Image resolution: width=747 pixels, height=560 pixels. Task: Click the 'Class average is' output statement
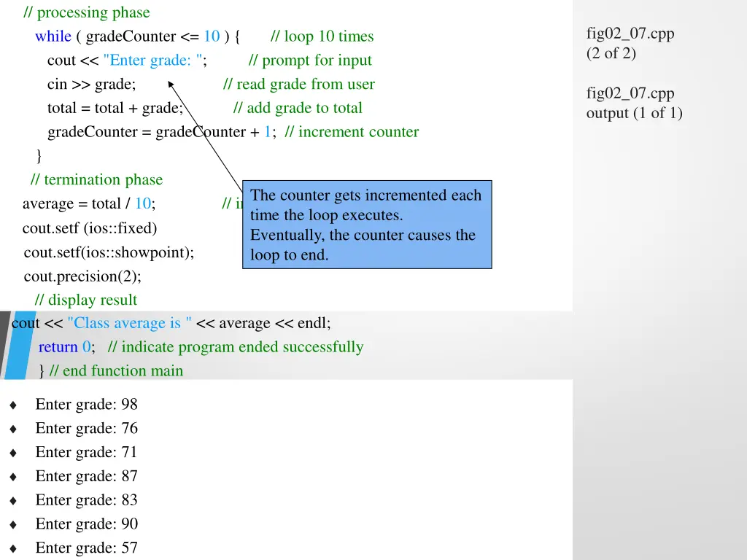pos(171,323)
